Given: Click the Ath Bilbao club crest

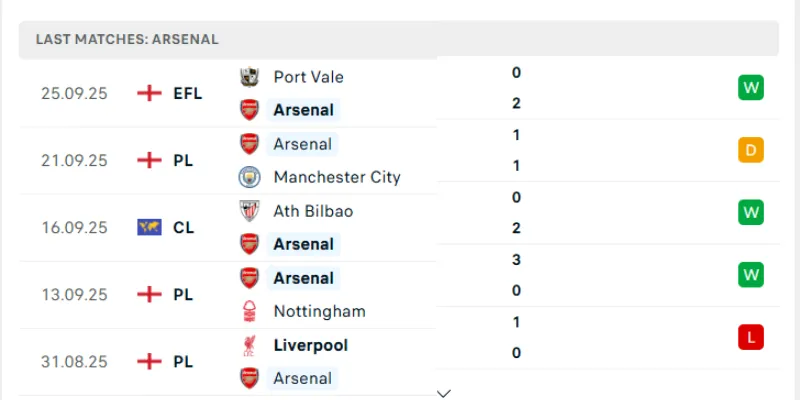Looking at the screenshot, I should 249,211.
